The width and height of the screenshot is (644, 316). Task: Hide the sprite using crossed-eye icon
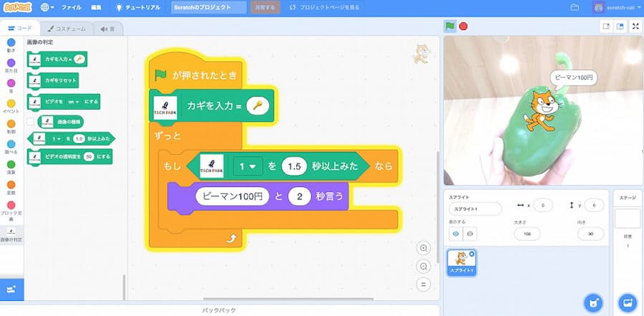pos(470,234)
